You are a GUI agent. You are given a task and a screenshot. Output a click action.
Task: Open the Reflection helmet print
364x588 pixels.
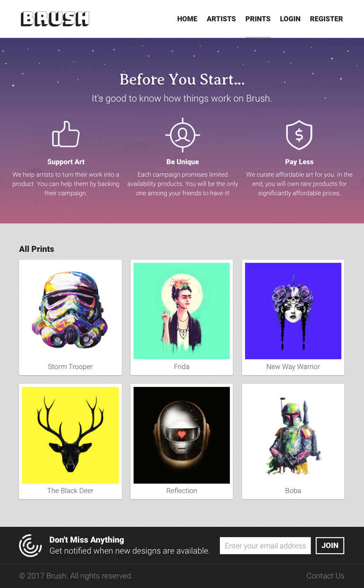[182, 435]
